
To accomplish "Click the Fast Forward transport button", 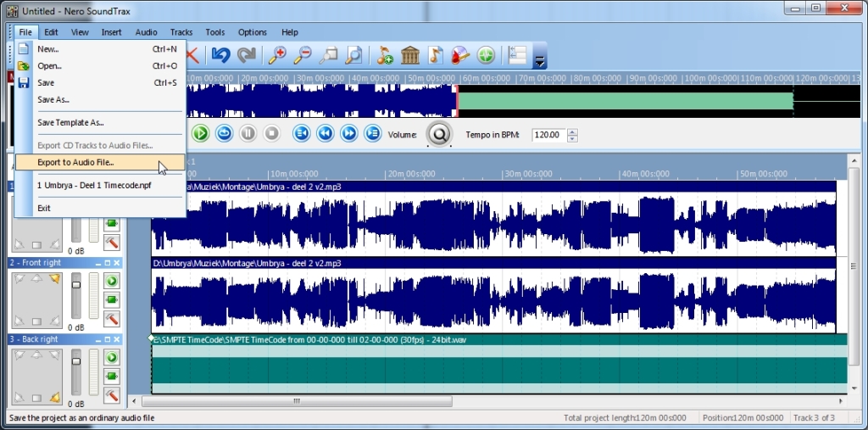I will click(348, 133).
